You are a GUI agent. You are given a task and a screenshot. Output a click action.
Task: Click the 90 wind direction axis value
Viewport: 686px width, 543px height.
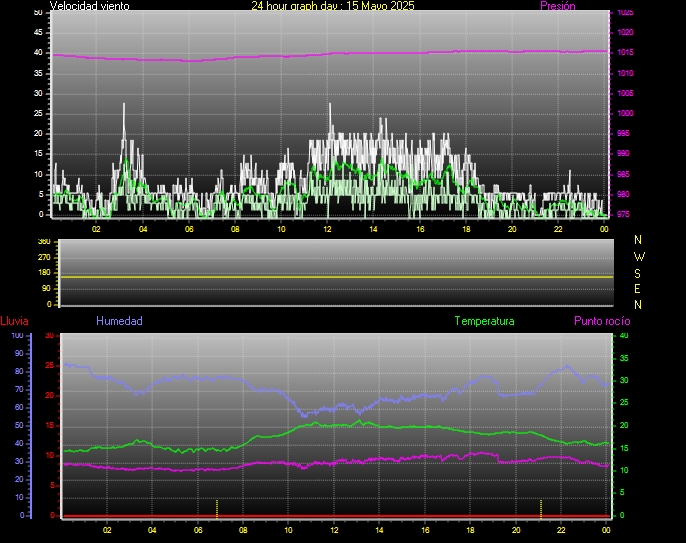pos(46,288)
